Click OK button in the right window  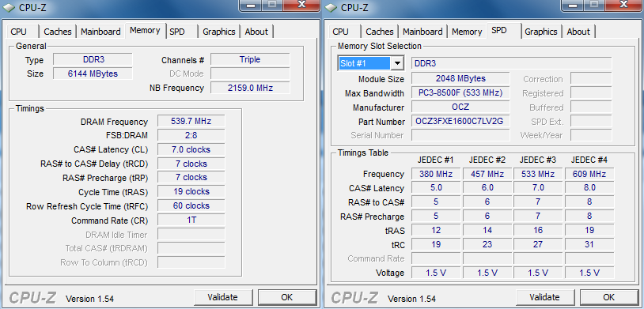[609, 297]
